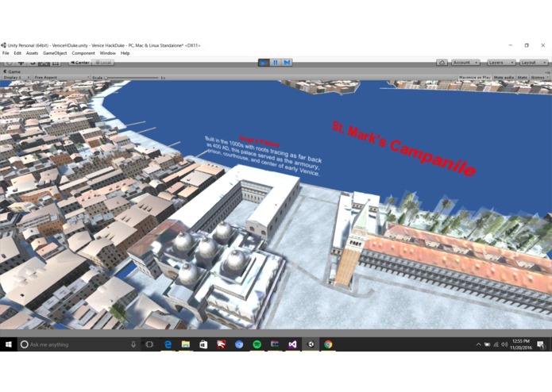The height and width of the screenshot is (392, 552).
Task: Open the Edit menu
Action: (x=17, y=53)
